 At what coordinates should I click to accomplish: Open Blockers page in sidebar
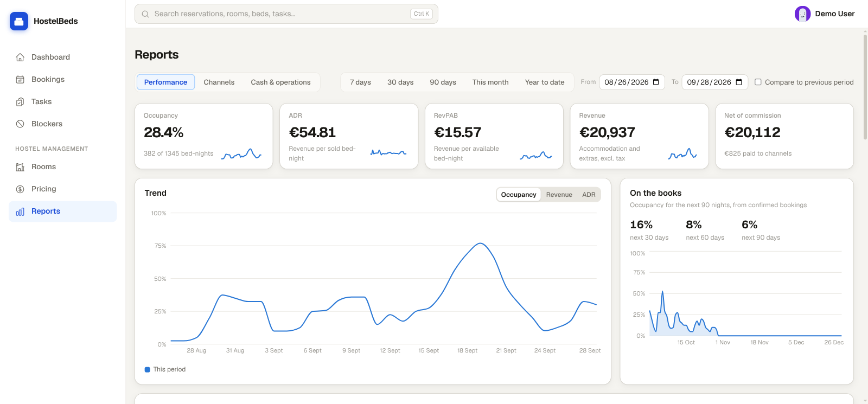coord(62,124)
